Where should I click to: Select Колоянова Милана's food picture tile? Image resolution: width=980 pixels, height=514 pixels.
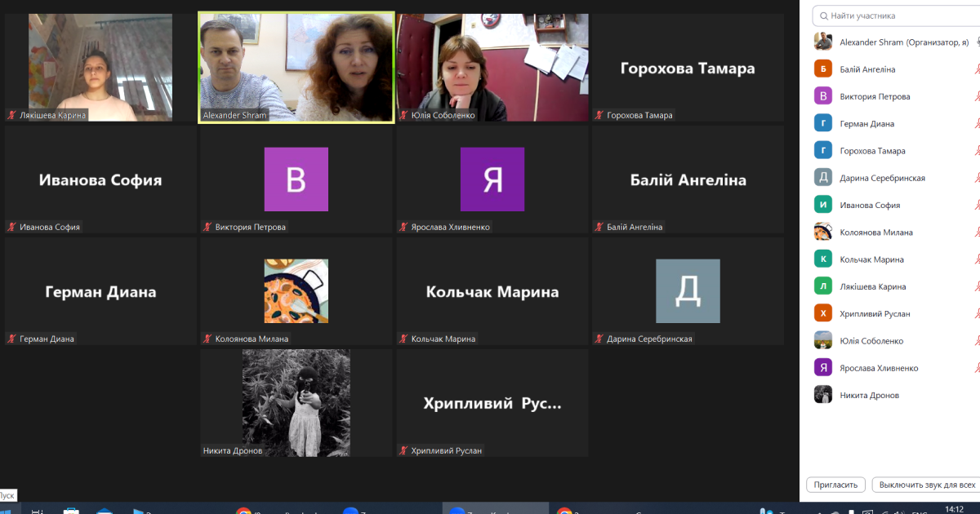(x=296, y=291)
